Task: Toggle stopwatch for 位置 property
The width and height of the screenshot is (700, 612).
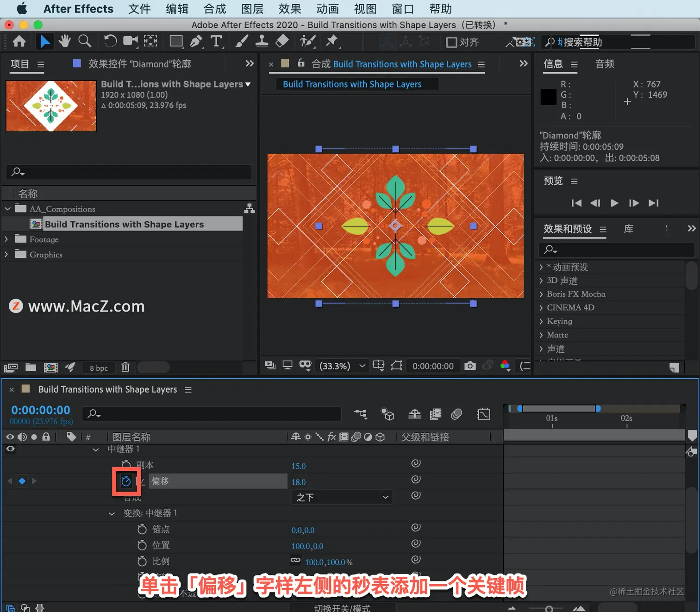Action: click(142, 545)
